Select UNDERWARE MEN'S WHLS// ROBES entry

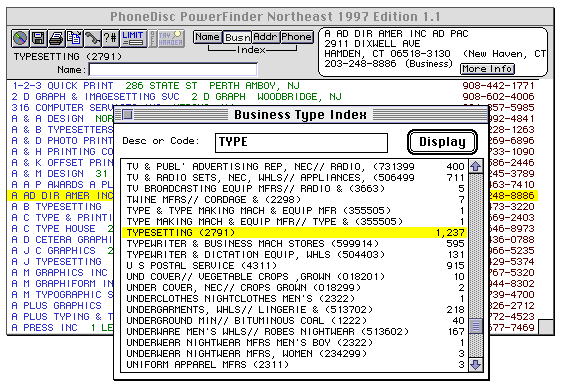click(294, 331)
